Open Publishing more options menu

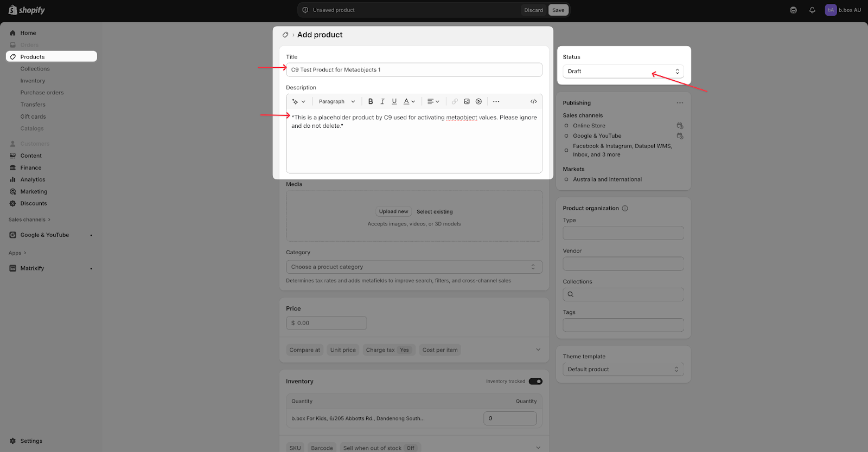[x=680, y=103]
